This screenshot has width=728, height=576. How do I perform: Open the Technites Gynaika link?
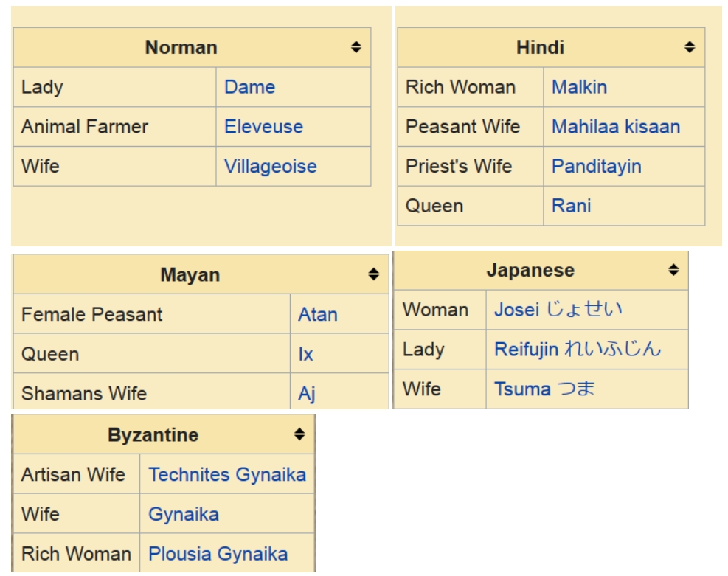tap(227, 474)
